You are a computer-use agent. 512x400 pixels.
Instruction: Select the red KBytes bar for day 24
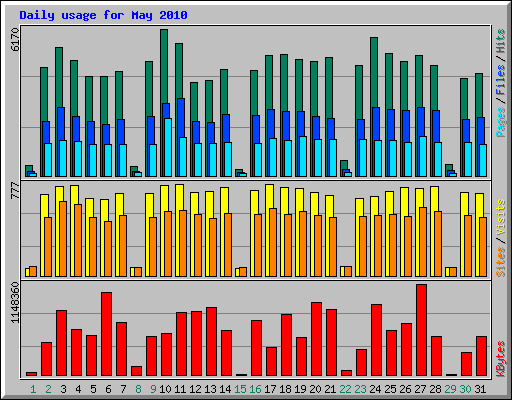click(376, 340)
